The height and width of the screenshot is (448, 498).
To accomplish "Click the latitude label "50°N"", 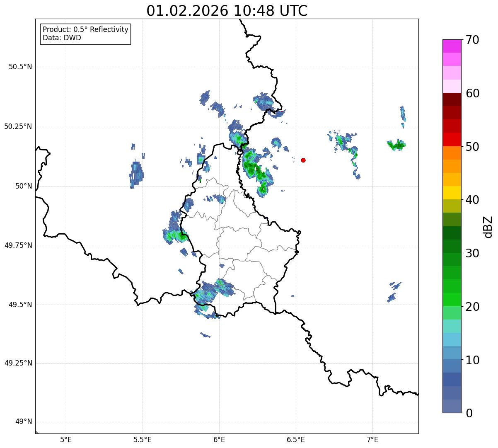I will [x=24, y=186].
